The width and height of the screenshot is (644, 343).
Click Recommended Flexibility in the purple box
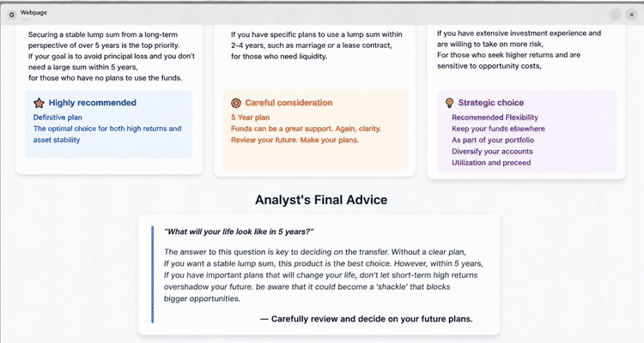(495, 117)
